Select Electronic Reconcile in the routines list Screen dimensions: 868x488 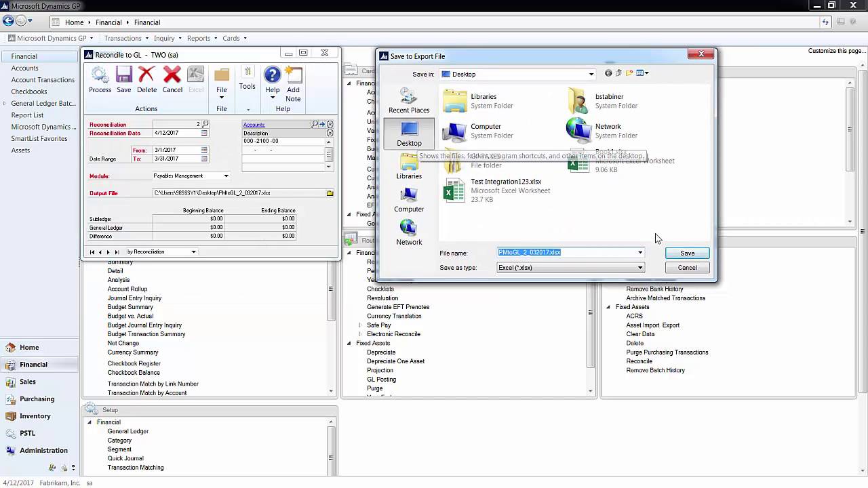pyautogui.click(x=393, y=334)
